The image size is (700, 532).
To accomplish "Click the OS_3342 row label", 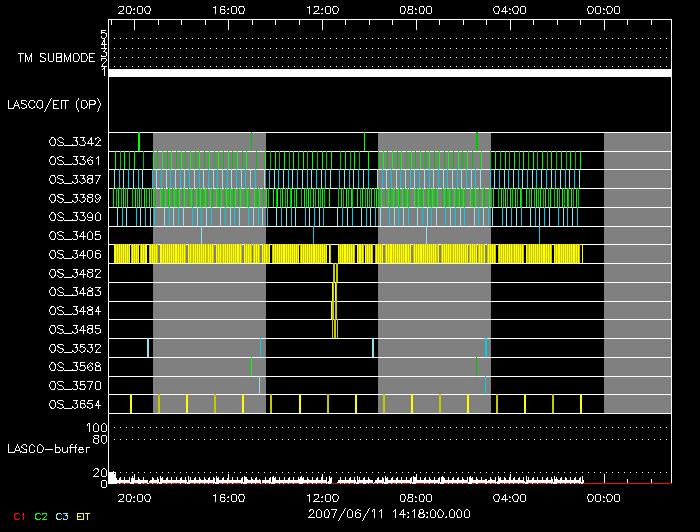I will pos(75,142).
